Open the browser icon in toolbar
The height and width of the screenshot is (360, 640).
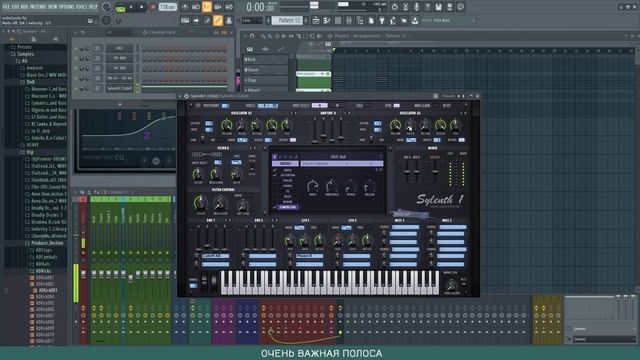tap(360, 20)
